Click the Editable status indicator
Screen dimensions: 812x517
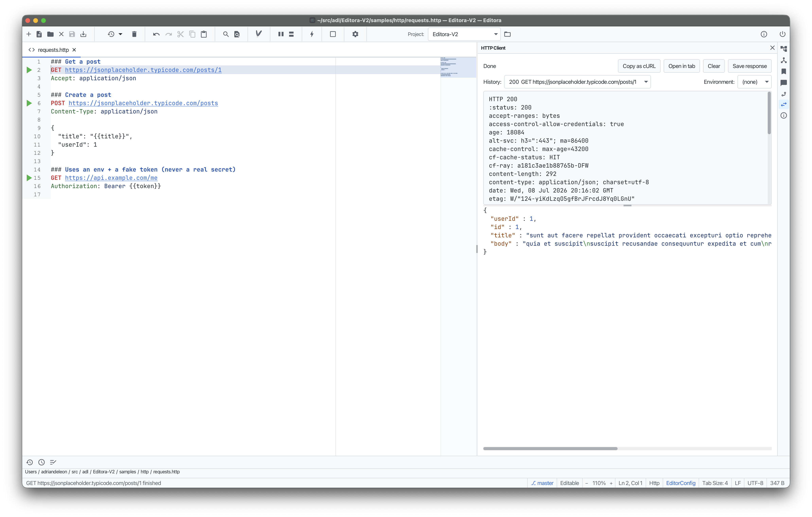[x=570, y=483]
